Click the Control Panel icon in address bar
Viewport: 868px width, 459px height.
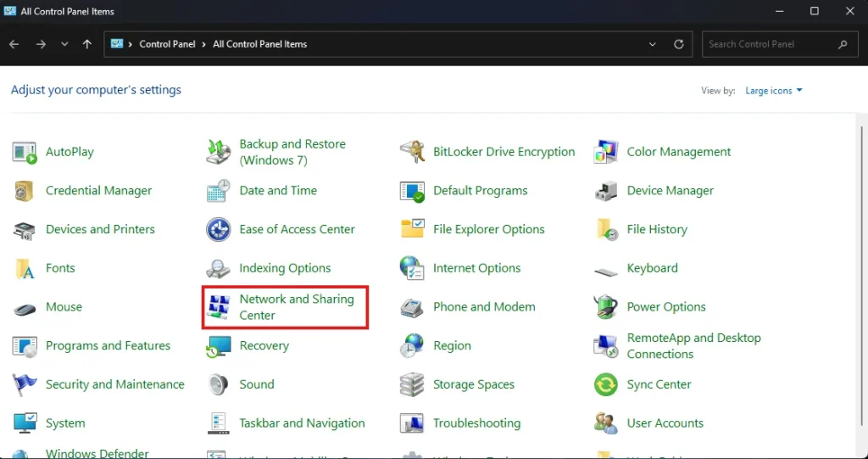[x=117, y=44]
